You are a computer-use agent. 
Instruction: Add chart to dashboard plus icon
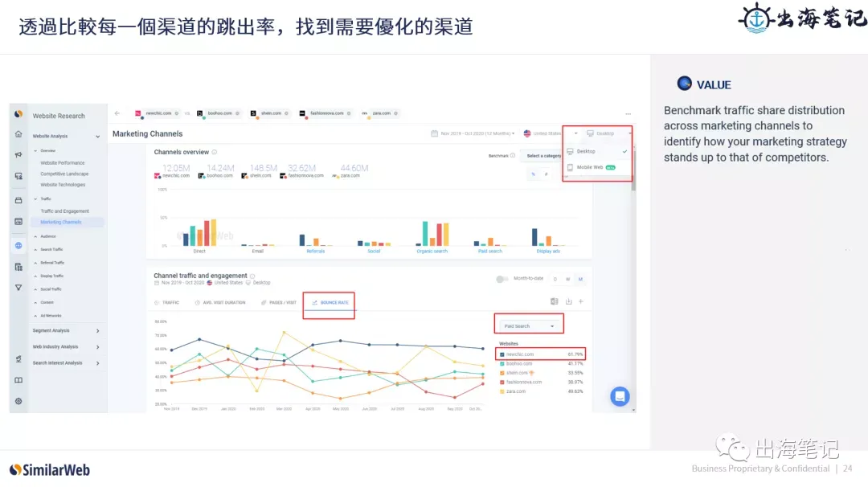point(581,301)
